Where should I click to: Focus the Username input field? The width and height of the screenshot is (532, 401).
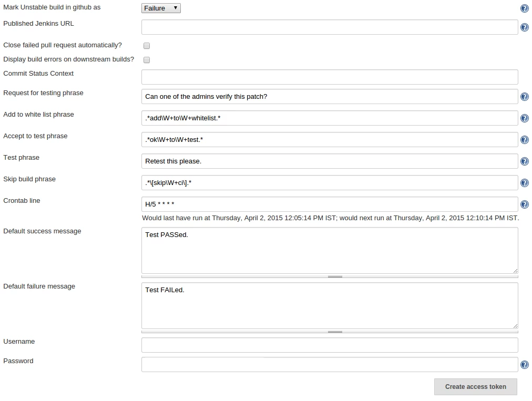330,345
